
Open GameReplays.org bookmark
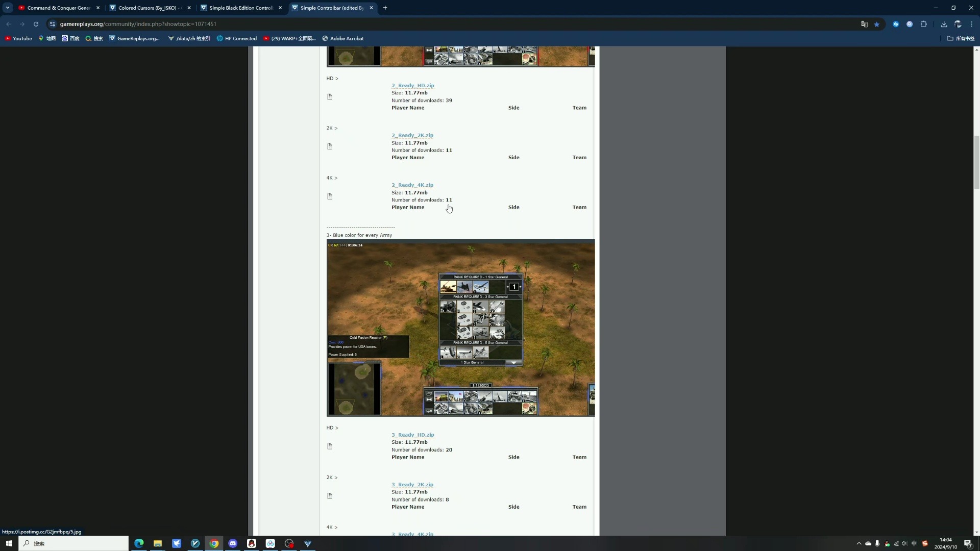click(134, 38)
